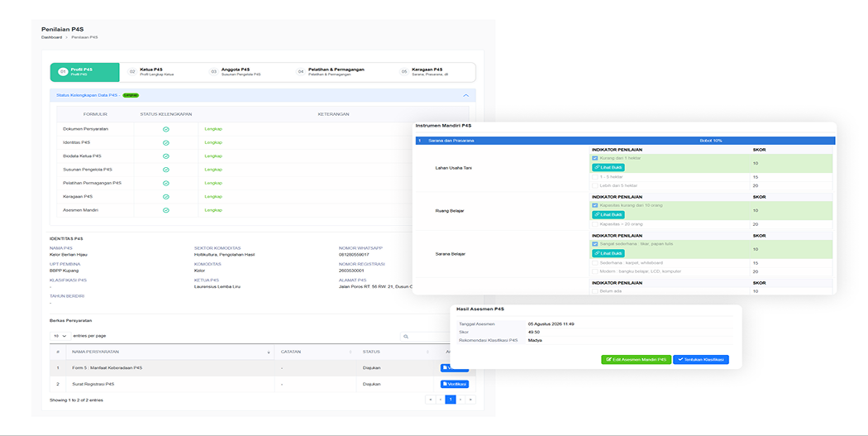Screen dimensions: 868x436
Task: Go to the previous page arrow
Action: 440,400
